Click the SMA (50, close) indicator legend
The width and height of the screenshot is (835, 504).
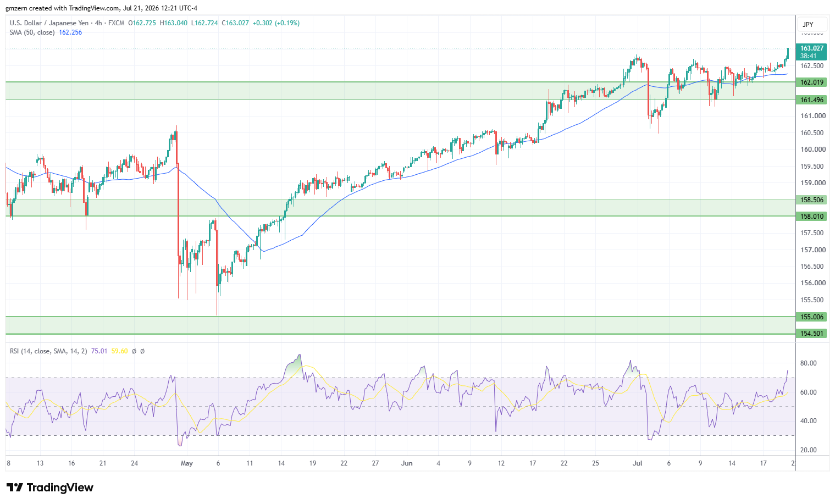(32, 32)
